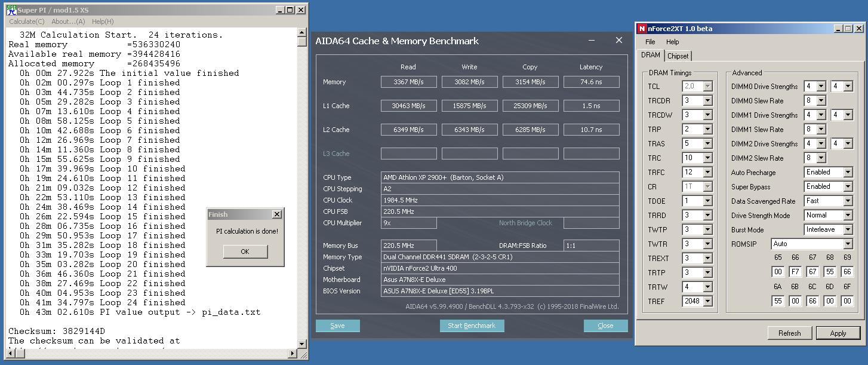Expand the TRTW dropdown

[x=707, y=287]
